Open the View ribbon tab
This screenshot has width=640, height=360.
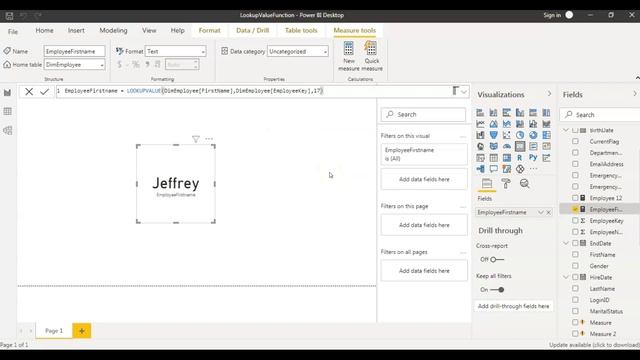pyautogui.click(x=149, y=31)
